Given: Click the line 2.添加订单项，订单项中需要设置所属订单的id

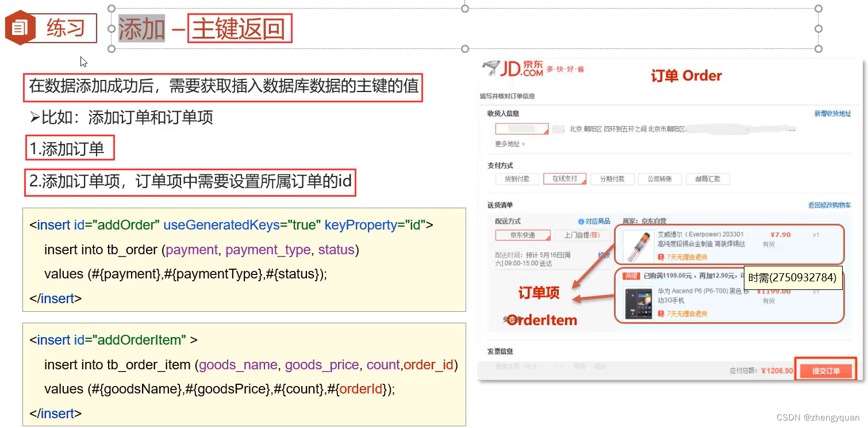Looking at the screenshot, I should [190, 182].
